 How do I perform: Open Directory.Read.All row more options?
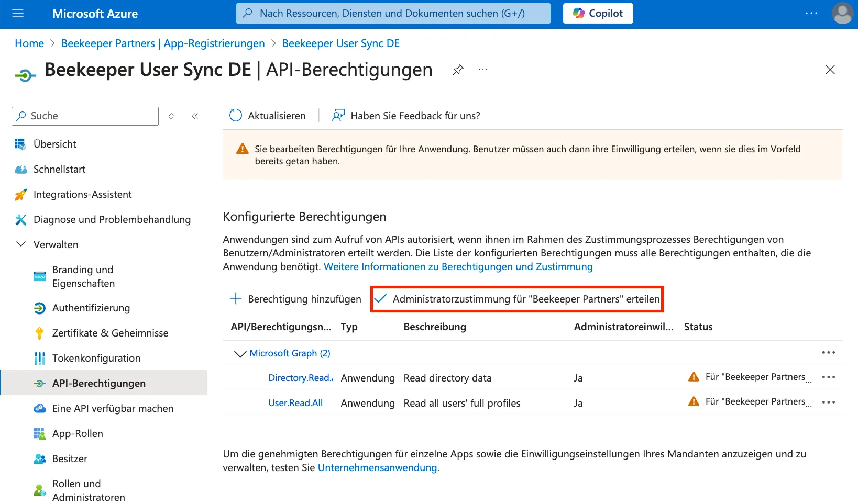coord(828,377)
